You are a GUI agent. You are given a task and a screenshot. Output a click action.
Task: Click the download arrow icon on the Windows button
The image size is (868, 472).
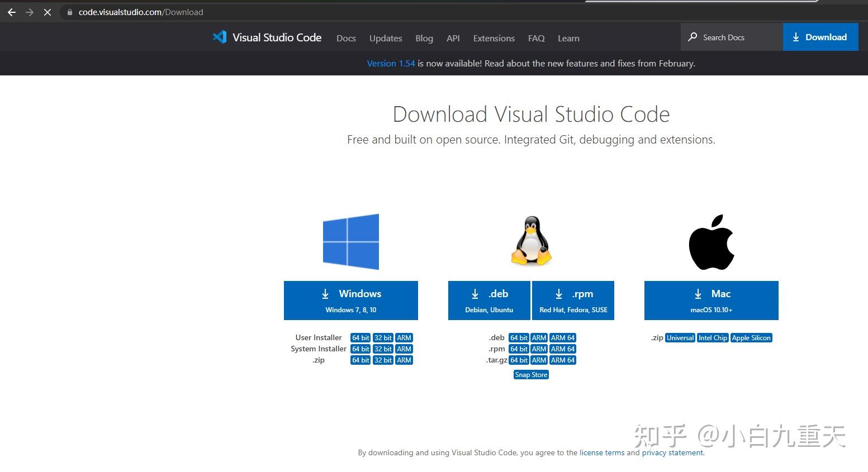(x=325, y=293)
